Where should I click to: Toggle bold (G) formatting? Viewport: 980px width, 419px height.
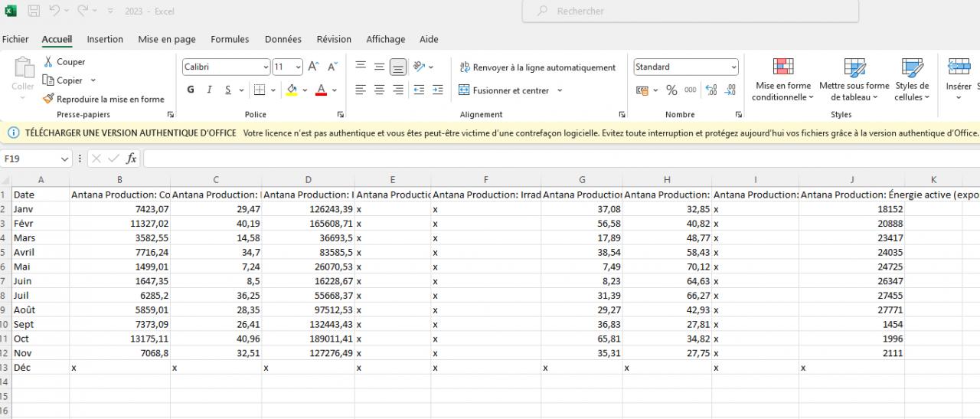tap(191, 90)
